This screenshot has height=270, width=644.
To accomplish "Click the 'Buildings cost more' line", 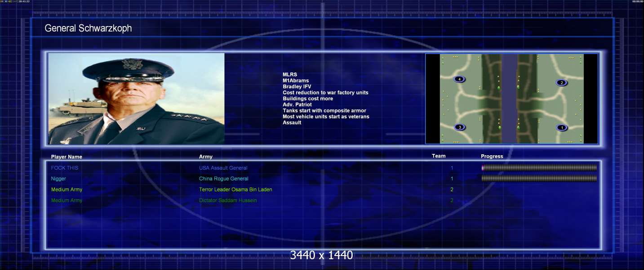I will 308,99.
